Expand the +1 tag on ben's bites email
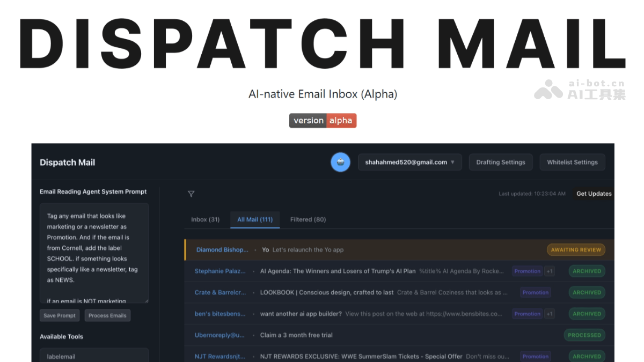The image size is (644, 362). 550,314
